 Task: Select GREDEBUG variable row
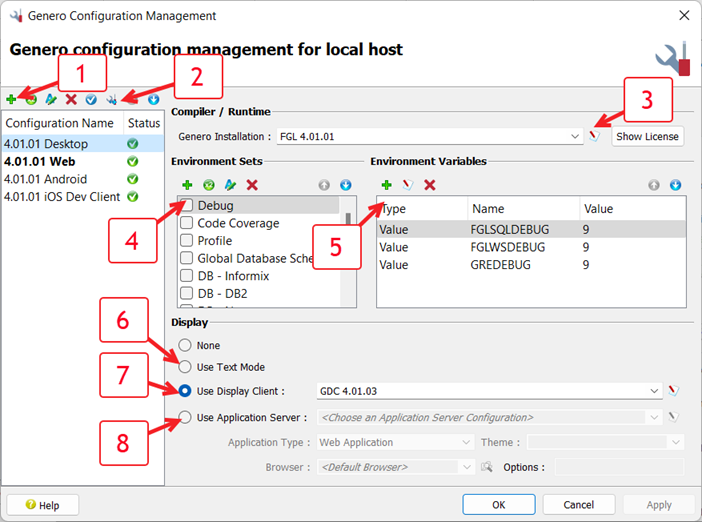[531, 265]
